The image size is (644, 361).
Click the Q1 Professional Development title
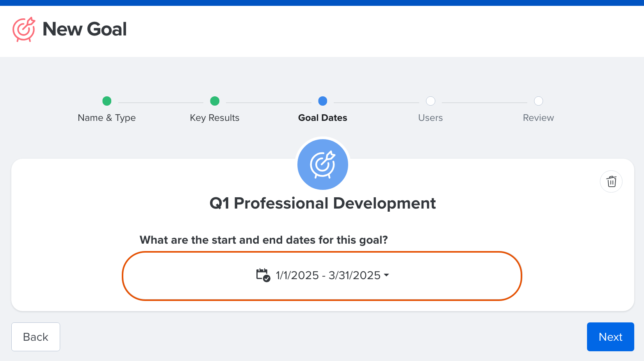323,204
